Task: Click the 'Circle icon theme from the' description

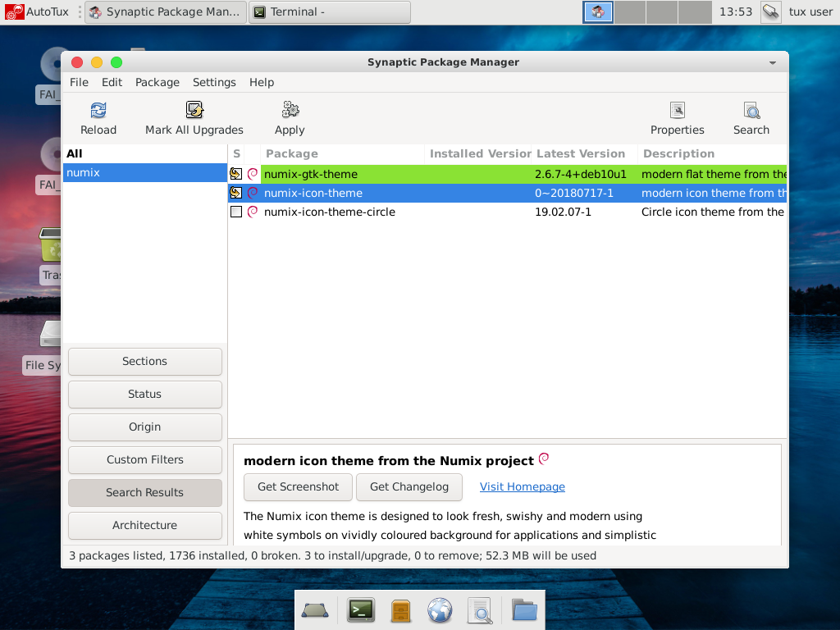Action: point(713,212)
